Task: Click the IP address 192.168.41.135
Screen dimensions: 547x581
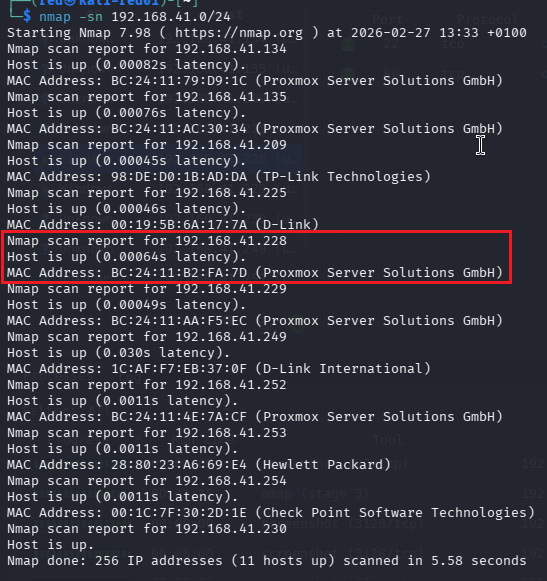Action: [x=231, y=97]
